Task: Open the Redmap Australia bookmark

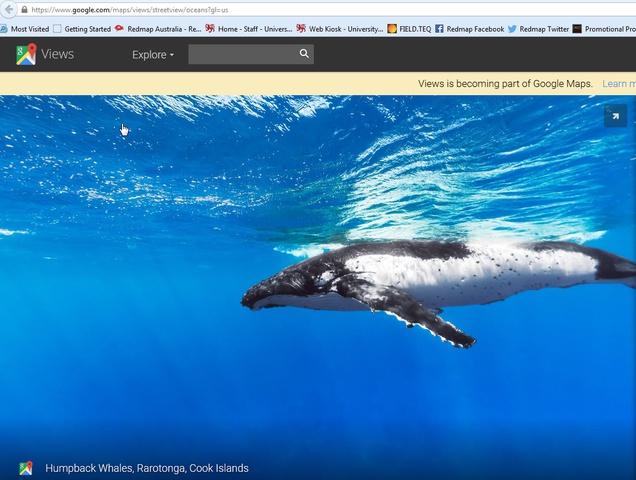Action: coord(158,29)
